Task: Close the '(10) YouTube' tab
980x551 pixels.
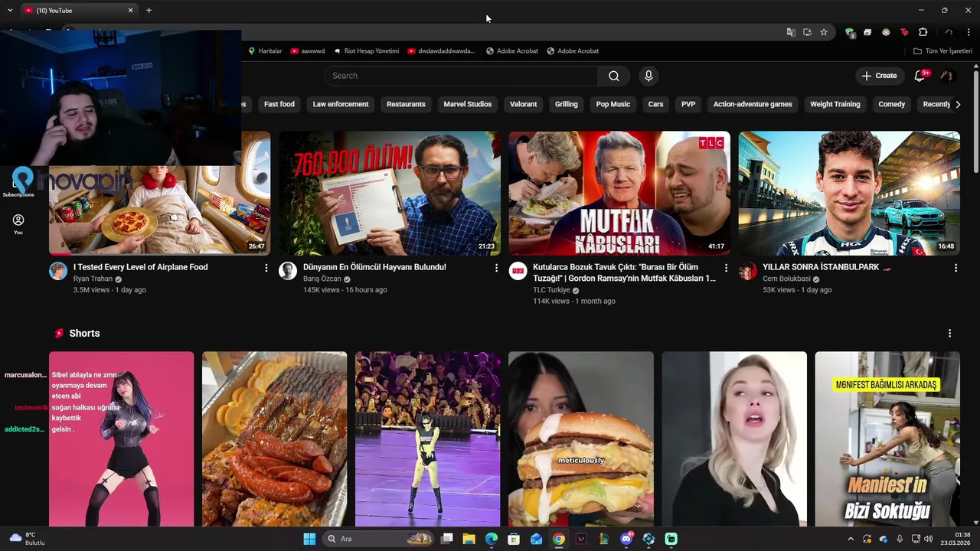Action: [x=130, y=10]
